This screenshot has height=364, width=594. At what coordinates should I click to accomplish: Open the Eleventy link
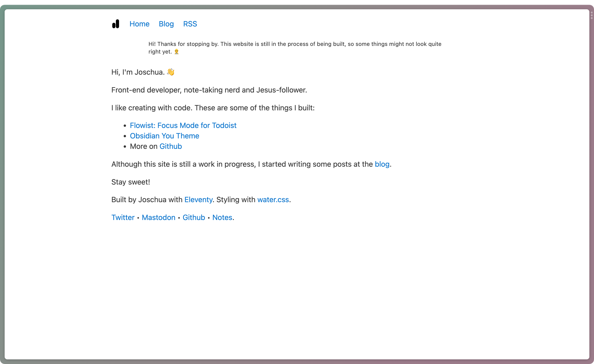[198, 199]
